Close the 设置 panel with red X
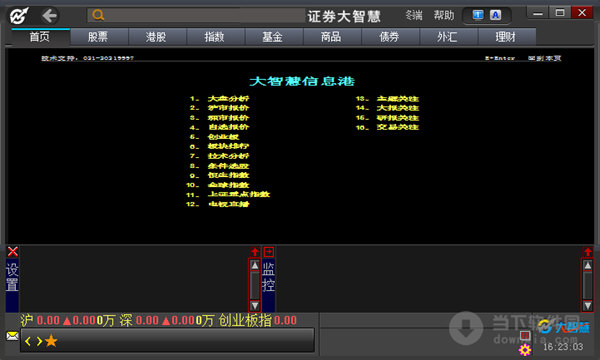600x360 pixels. 13,252
